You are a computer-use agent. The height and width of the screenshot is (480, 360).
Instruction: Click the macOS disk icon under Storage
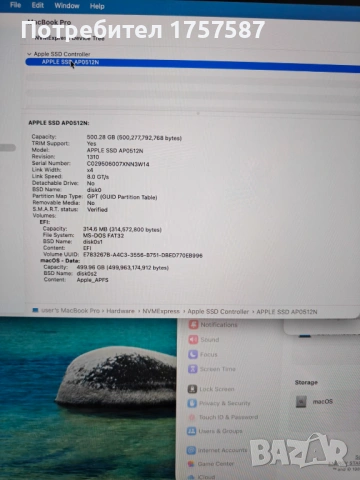click(301, 402)
